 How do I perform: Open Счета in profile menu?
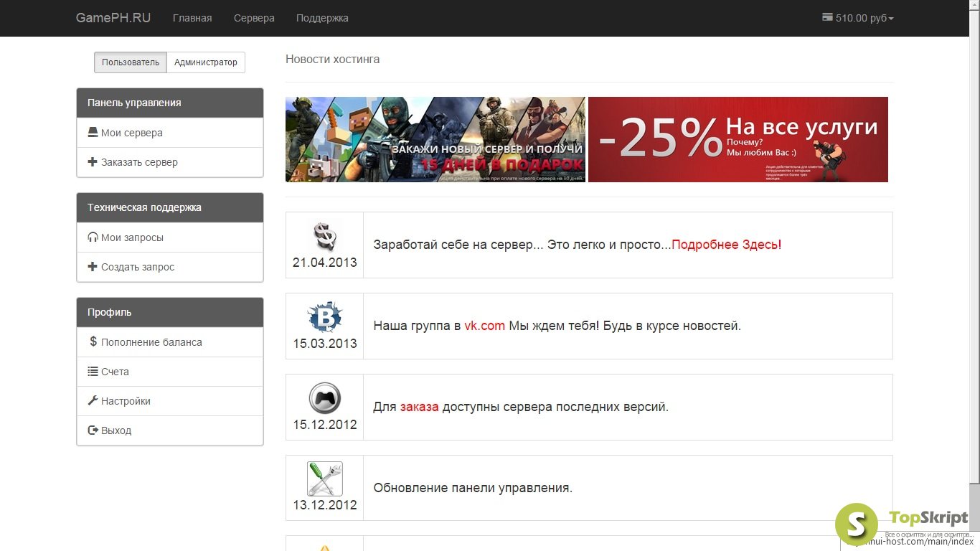170,372
